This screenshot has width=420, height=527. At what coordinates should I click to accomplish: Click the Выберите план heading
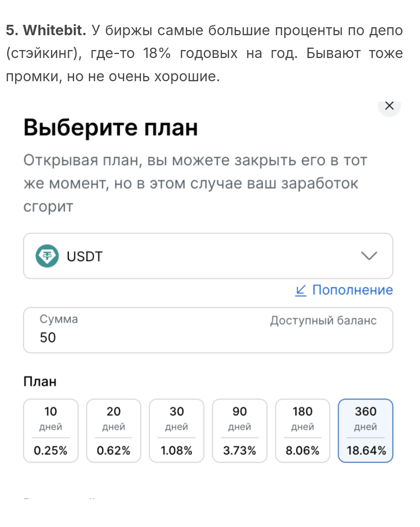coord(111,128)
